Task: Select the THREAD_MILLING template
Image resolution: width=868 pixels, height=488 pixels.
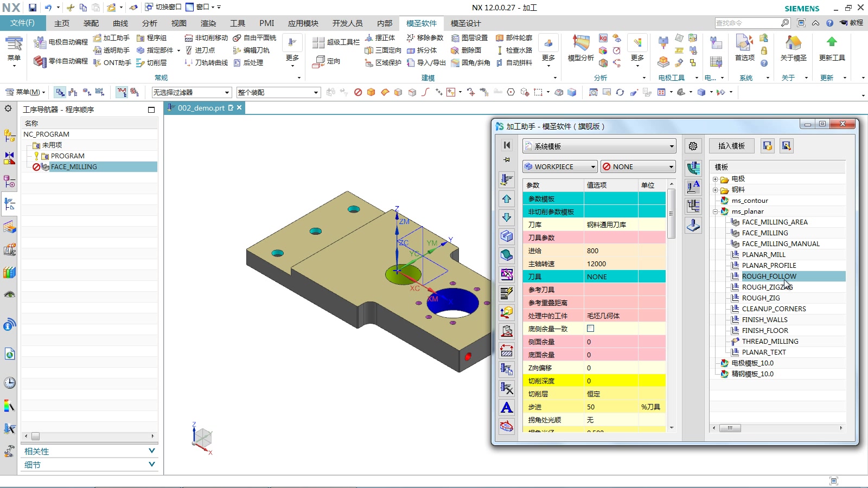Action: pos(770,342)
